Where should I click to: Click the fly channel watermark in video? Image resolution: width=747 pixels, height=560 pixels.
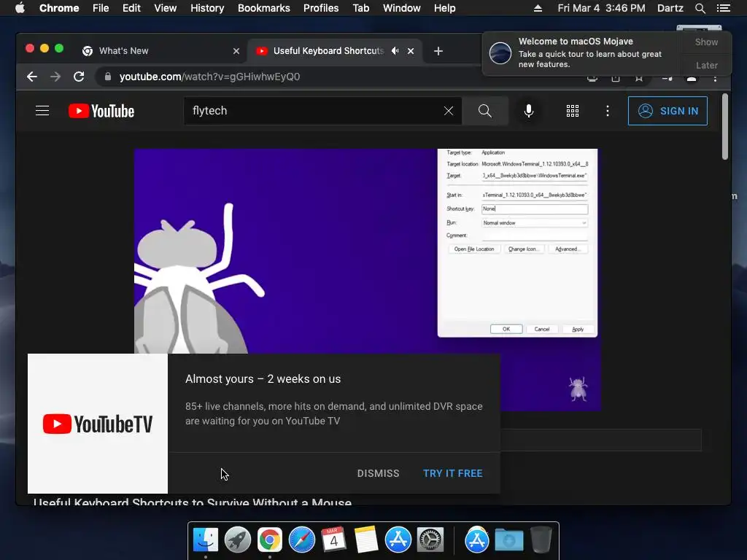[578, 389]
